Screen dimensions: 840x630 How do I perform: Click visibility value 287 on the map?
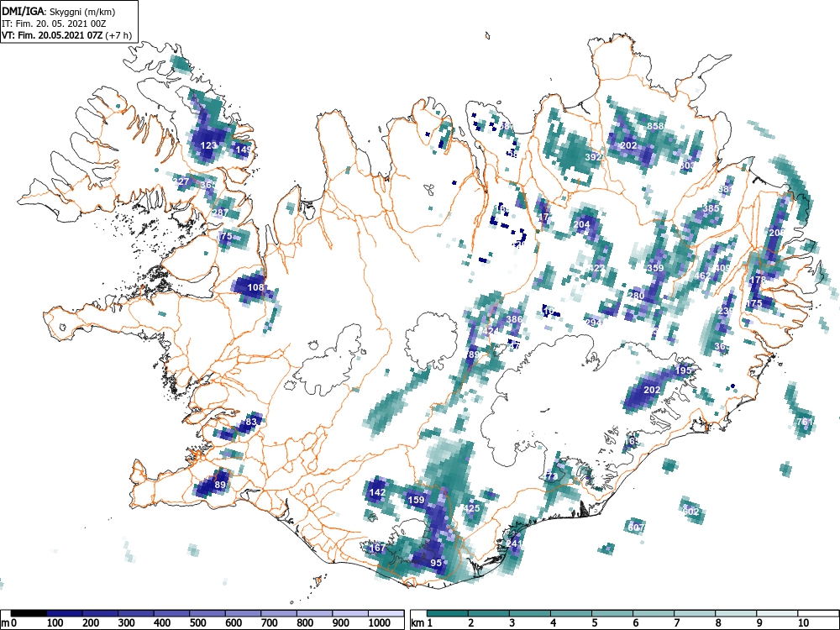[220, 213]
